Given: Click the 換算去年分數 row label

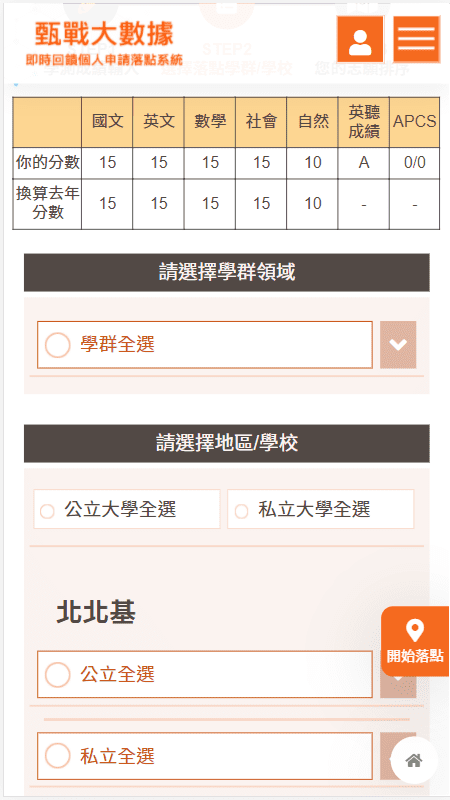Looking at the screenshot, I should [x=47, y=204].
